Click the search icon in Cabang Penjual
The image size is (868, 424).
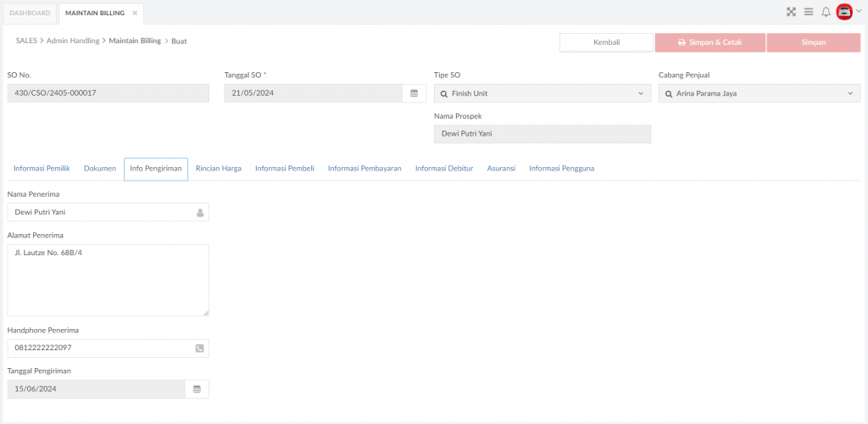(669, 94)
